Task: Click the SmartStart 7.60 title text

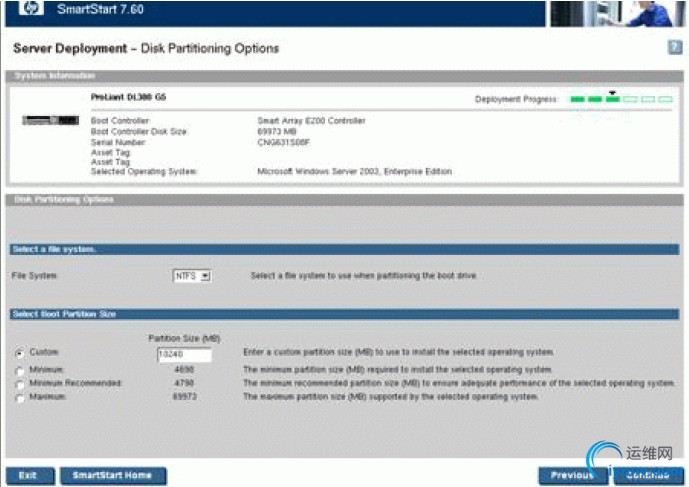Action: click(100, 9)
